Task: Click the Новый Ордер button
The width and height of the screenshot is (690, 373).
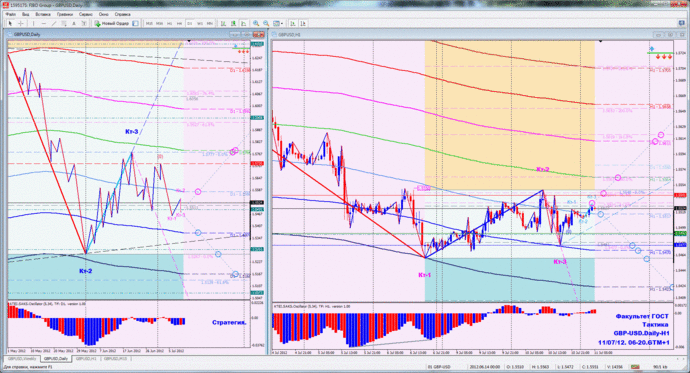Action: coord(112,23)
